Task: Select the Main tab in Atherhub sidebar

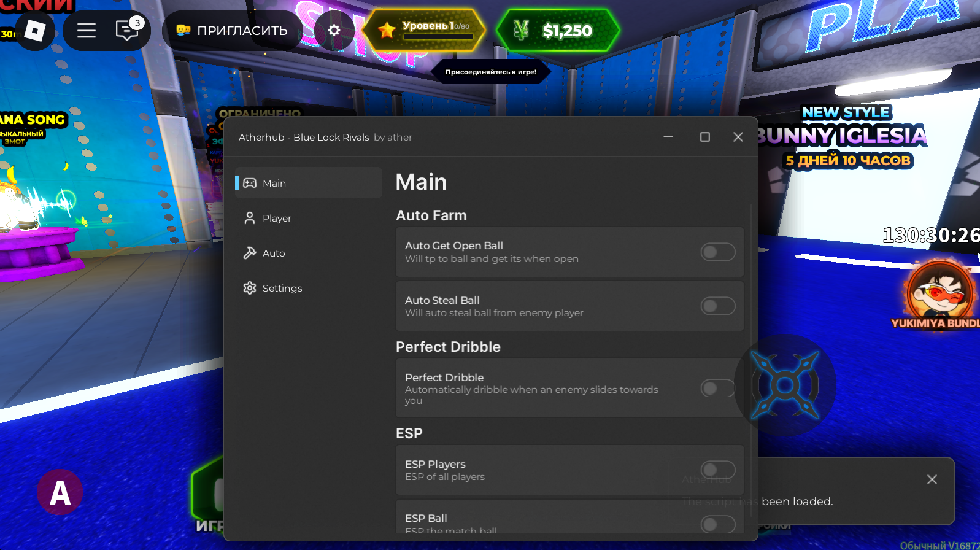Action: (x=309, y=183)
